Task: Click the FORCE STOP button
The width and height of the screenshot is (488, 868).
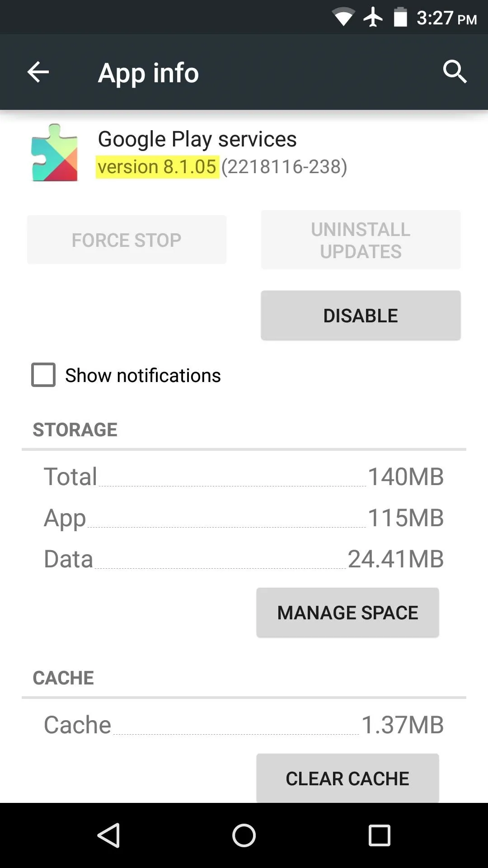Action: [x=127, y=240]
